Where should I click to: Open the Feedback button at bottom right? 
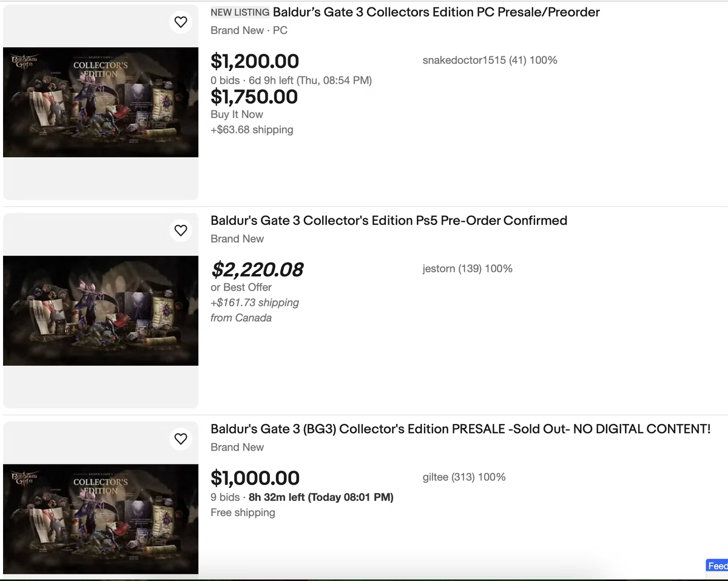tap(717, 566)
